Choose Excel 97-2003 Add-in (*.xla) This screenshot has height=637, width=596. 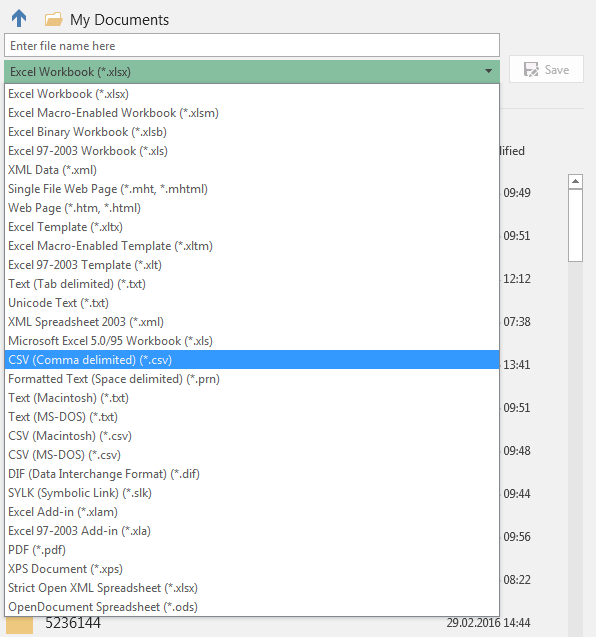pos(252,531)
